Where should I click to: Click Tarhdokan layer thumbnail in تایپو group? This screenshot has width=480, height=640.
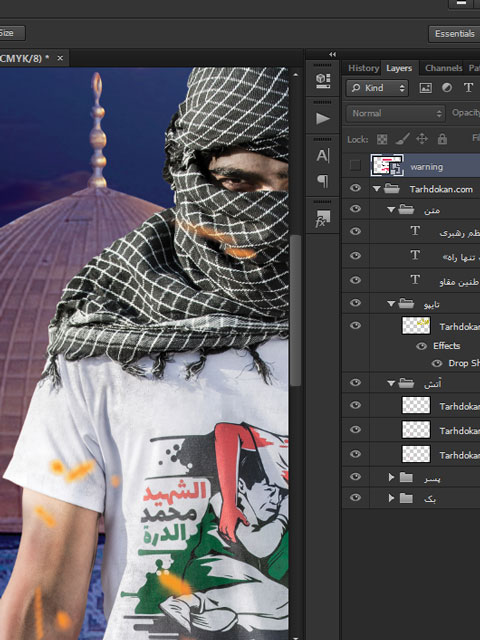coord(416,326)
